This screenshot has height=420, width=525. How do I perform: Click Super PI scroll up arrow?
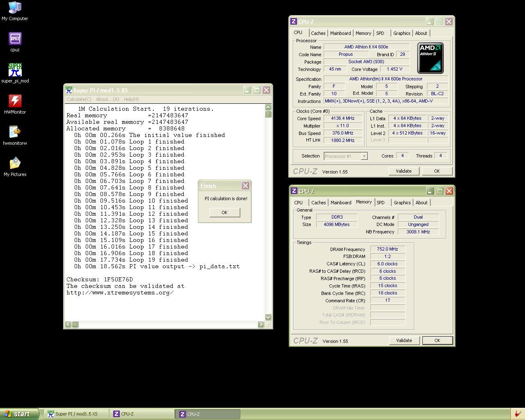point(268,107)
